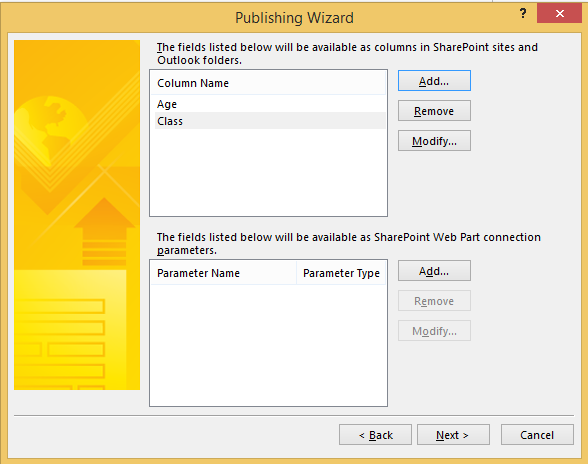Modify the selected Class column
This screenshot has width=588, height=464.
[434, 141]
